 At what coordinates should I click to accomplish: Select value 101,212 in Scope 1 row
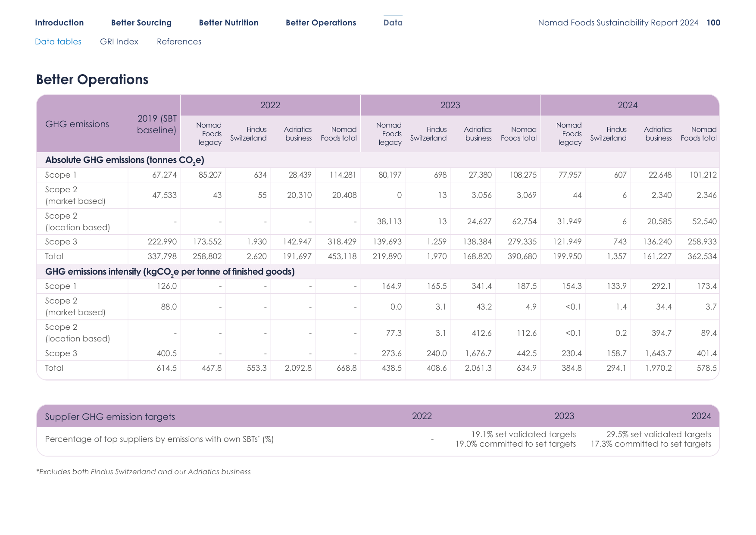703,175
